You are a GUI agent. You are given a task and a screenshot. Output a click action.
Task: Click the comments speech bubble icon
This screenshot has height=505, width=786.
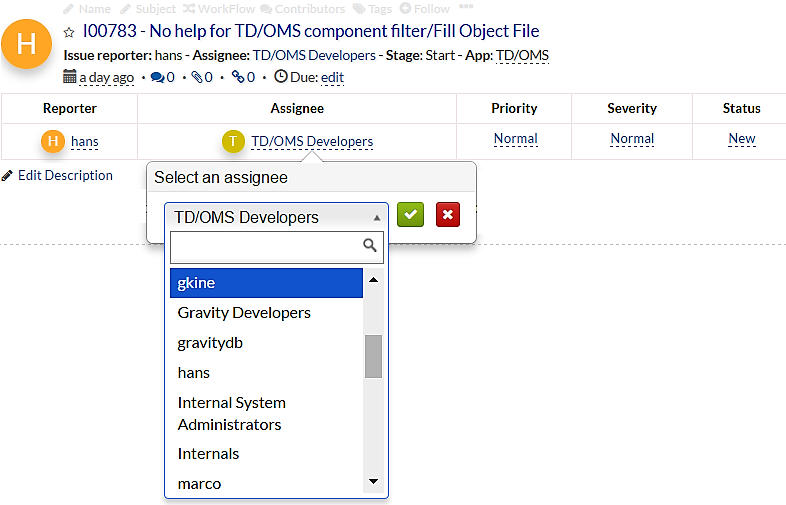coord(157,77)
